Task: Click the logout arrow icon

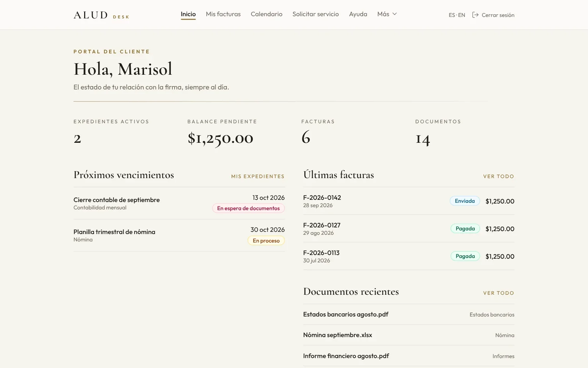Action: 475,15
